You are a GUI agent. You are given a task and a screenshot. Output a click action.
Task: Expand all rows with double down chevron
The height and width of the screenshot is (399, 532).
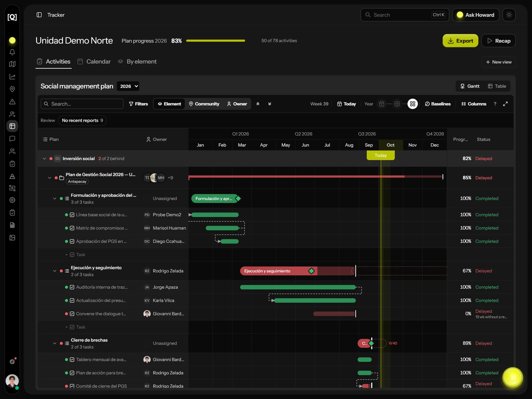coord(270,104)
